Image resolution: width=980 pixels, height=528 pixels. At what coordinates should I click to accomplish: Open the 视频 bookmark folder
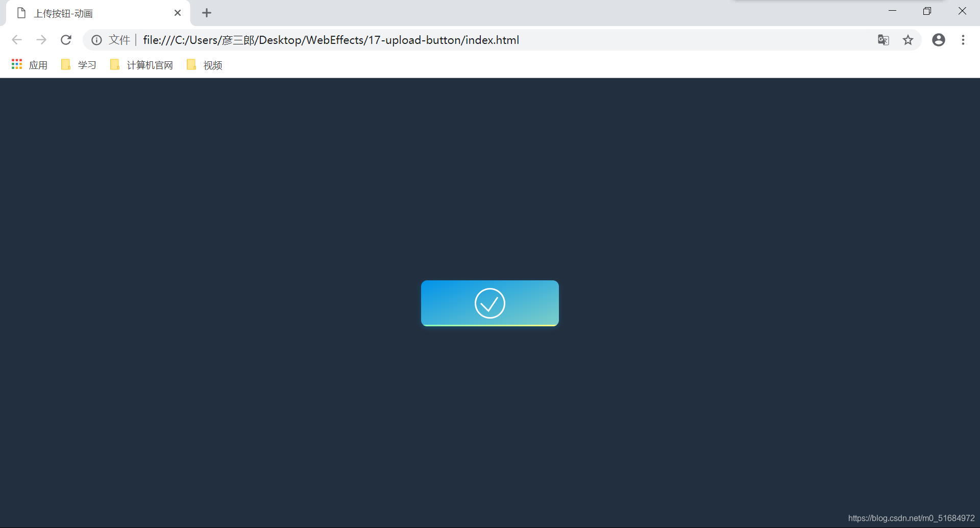tap(205, 65)
